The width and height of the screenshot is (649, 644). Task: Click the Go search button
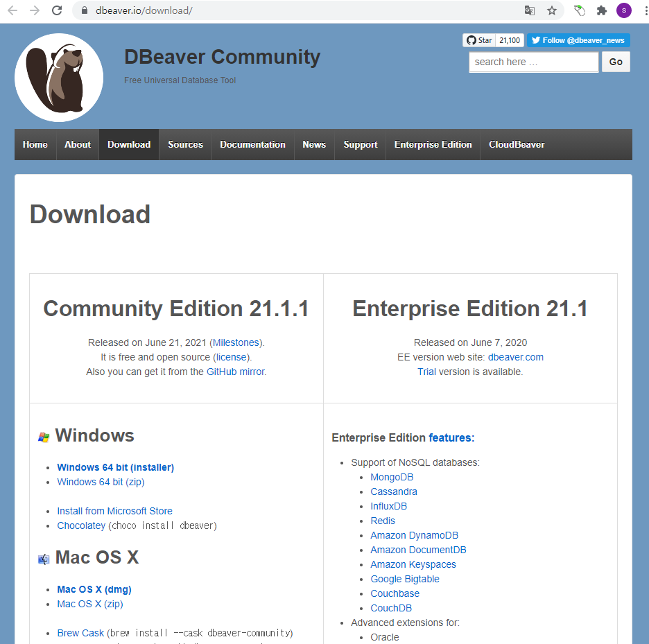pos(616,62)
